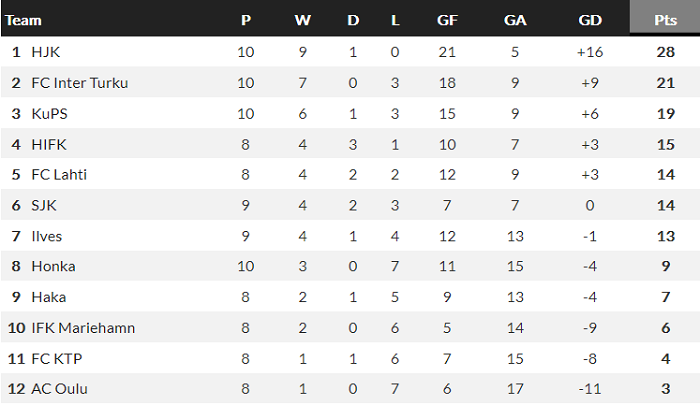
Task: Select the W wins column header
Action: pyautogui.click(x=303, y=20)
